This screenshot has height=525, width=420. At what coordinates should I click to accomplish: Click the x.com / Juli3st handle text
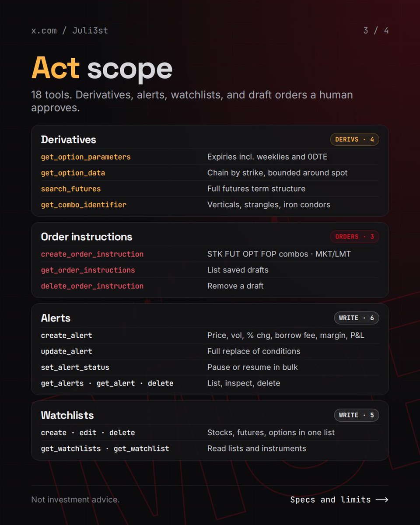[x=69, y=31]
